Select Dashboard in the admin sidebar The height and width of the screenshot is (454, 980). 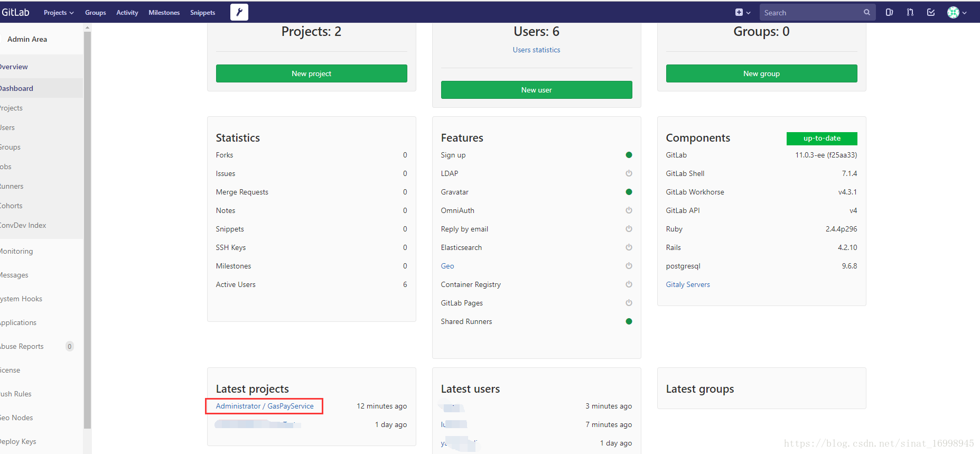click(41, 88)
